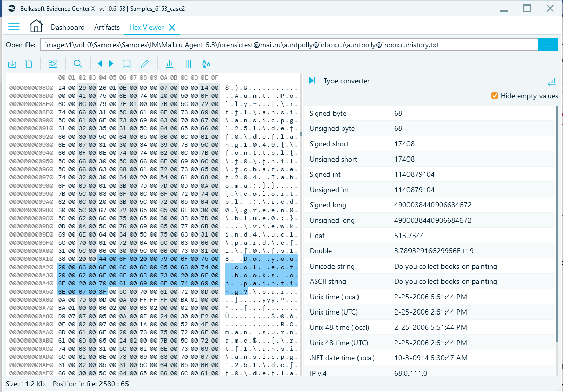Switch to the Artifacts tab
563x392 pixels.
point(107,27)
